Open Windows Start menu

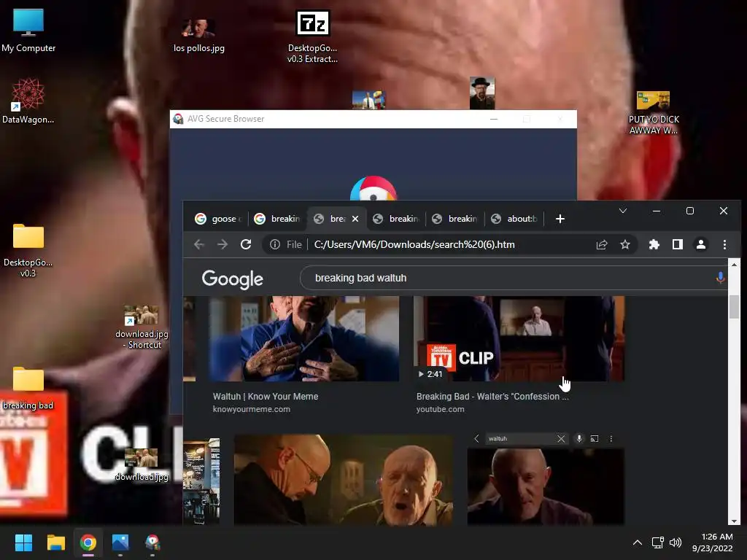point(23,542)
